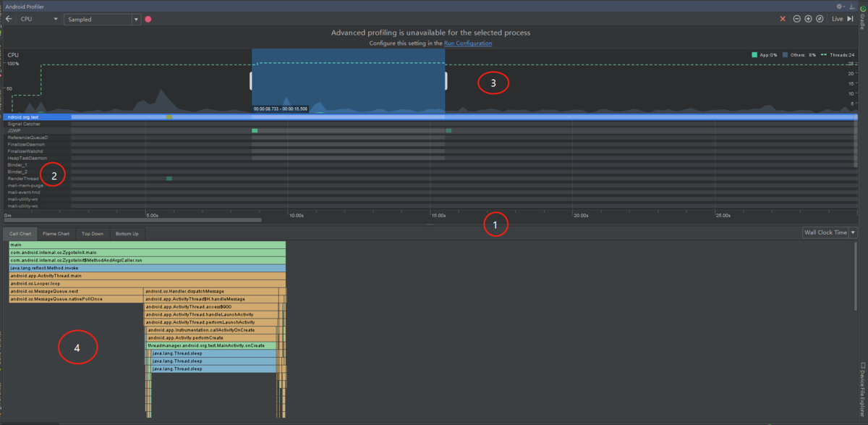Start recording with the red record icon
This screenshot has width=868, height=425.
click(148, 19)
